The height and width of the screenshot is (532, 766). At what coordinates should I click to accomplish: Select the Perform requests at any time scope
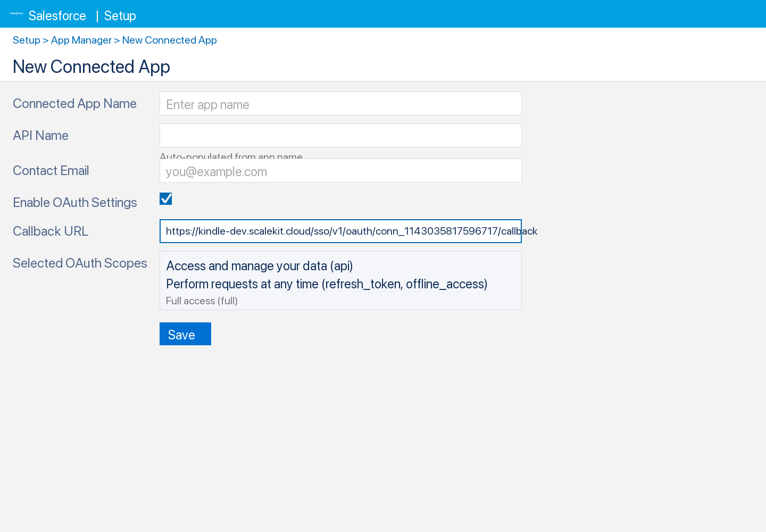coord(326,284)
